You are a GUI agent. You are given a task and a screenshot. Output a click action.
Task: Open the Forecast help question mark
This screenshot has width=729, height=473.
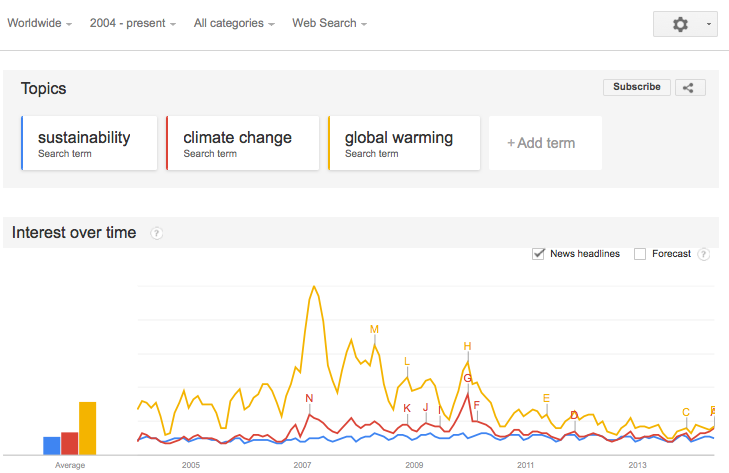point(704,254)
